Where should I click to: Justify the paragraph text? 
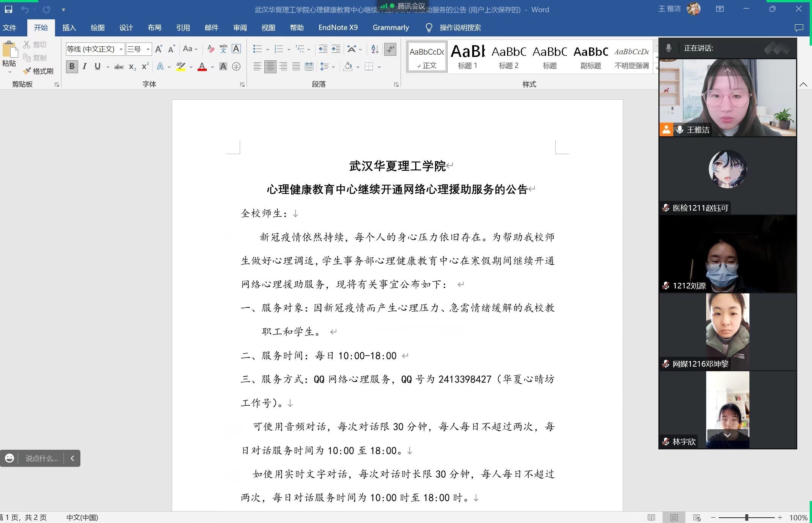point(296,67)
